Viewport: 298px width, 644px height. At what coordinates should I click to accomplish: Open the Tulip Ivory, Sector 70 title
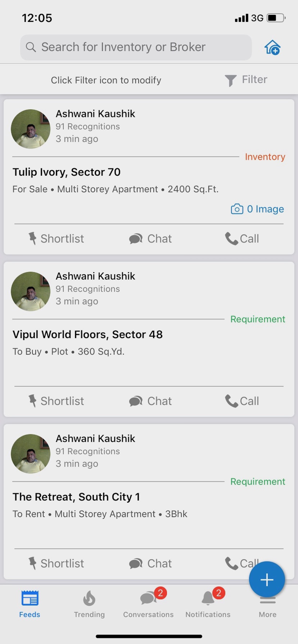pos(66,172)
